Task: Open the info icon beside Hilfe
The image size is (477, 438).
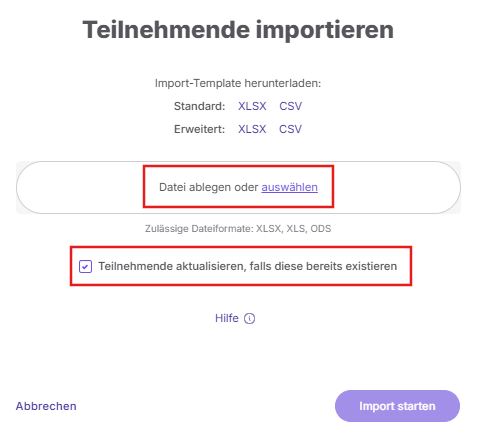Action: [x=249, y=319]
